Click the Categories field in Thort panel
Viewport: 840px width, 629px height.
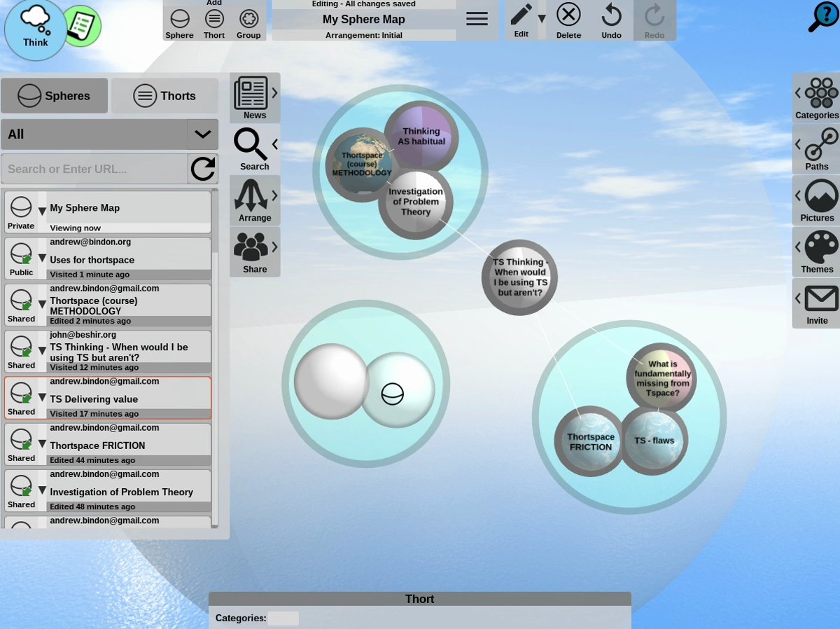tap(283, 618)
